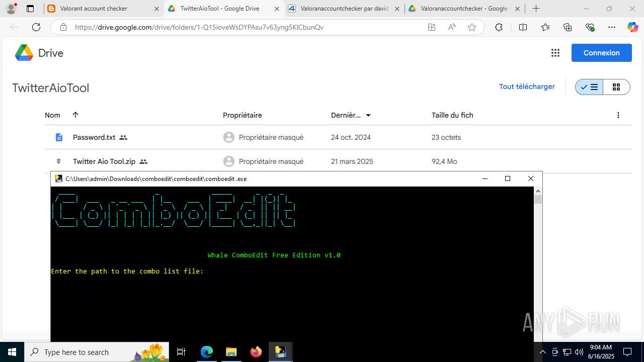Image resolution: width=644 pixels, height=362 pixels.
Task: Open the Windows Start menu
Action: click(x=12, y=352)
